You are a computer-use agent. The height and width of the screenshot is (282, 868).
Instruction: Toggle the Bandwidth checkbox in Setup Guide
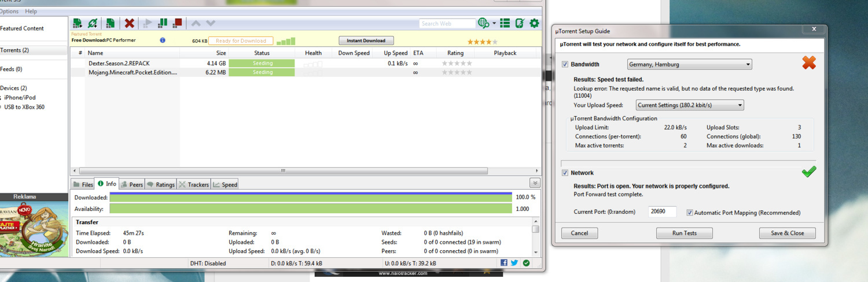coord(565,64)
